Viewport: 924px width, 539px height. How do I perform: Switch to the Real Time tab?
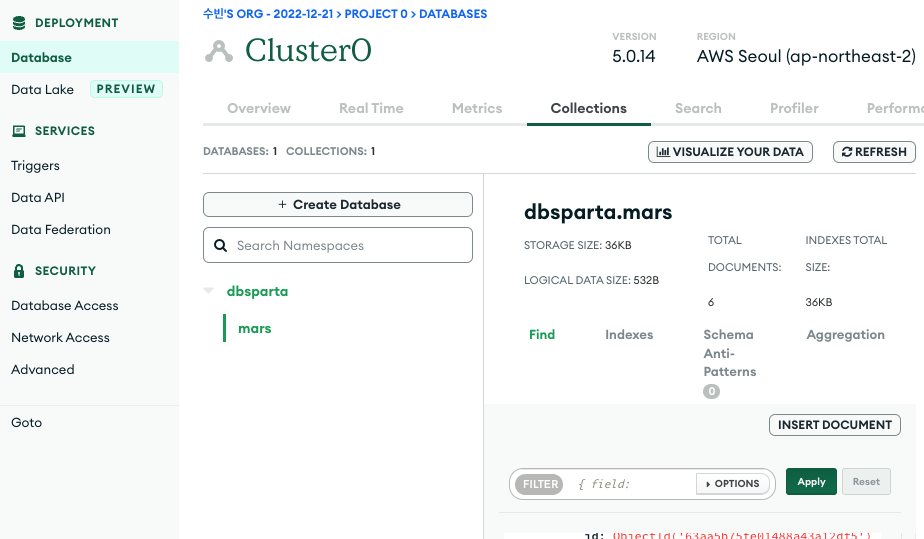371,108
